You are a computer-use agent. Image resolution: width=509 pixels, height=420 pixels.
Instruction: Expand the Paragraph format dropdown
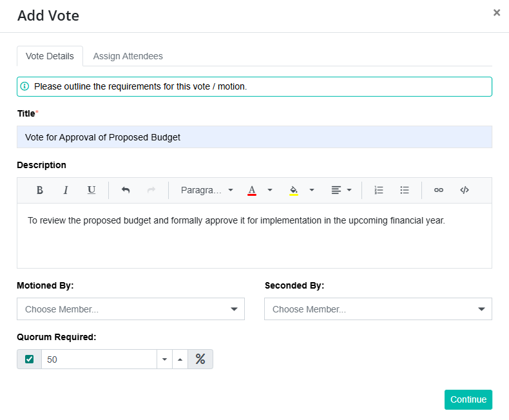tap(207, 190)
